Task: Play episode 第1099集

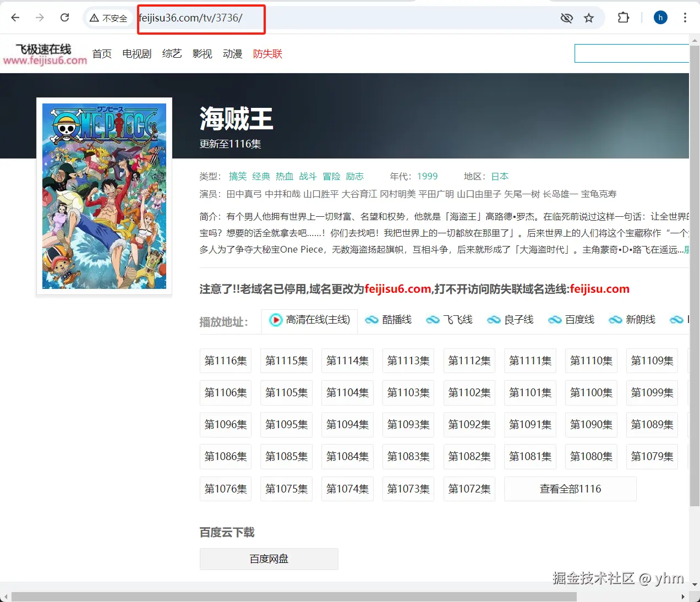Action: point(652,392)
